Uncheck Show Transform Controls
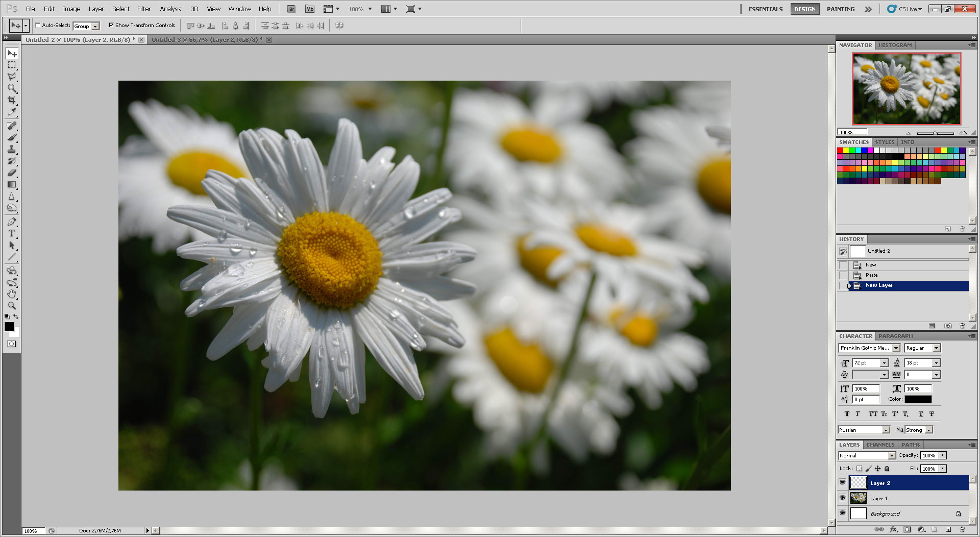980x537 pixels. click(111, 25)
